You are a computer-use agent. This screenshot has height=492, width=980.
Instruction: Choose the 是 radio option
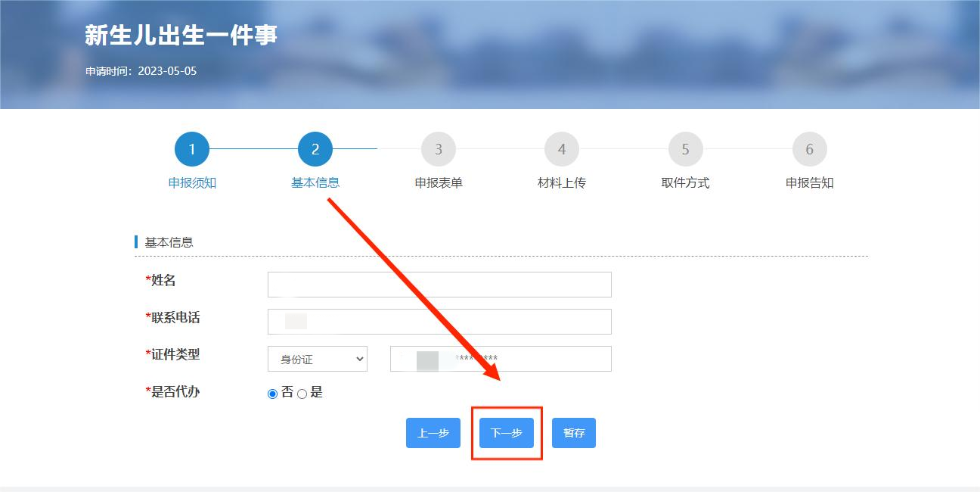coord(302,394)
